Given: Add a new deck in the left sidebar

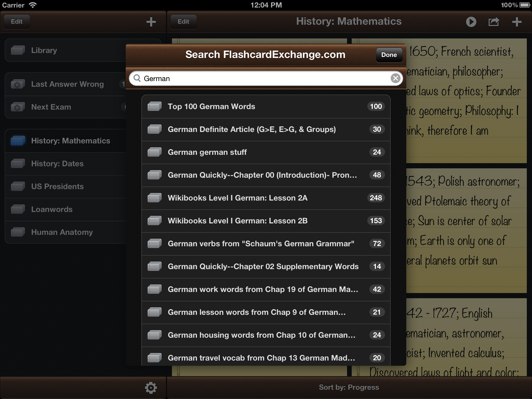Looking at the screenshot, I should pos(151,22).
